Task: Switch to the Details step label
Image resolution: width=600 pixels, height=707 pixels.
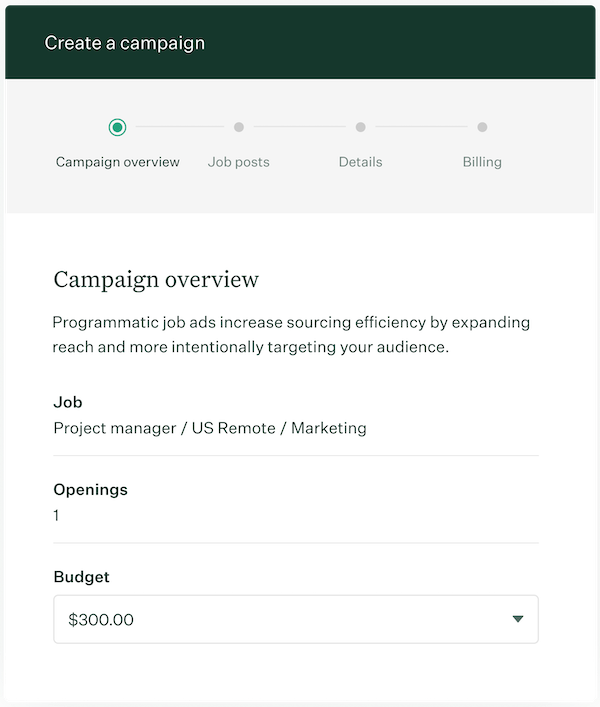Action: tap(361, 162)
